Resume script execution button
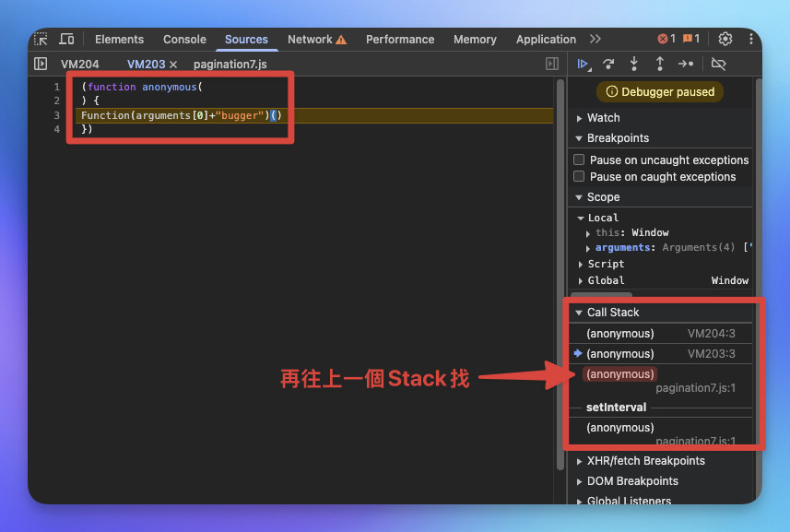790x532 pixels. pyautogui.click(x=583, y=64)
